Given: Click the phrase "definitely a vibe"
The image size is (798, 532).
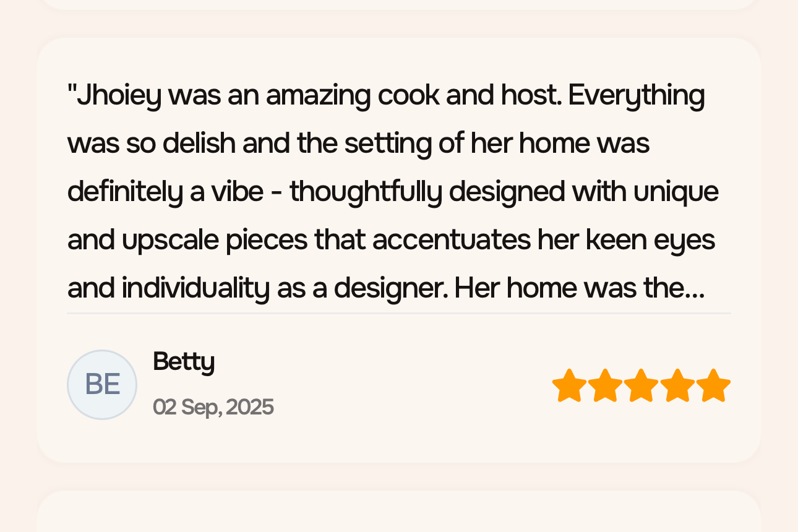Looking at the screenshot, I should (x=165, y=192).
